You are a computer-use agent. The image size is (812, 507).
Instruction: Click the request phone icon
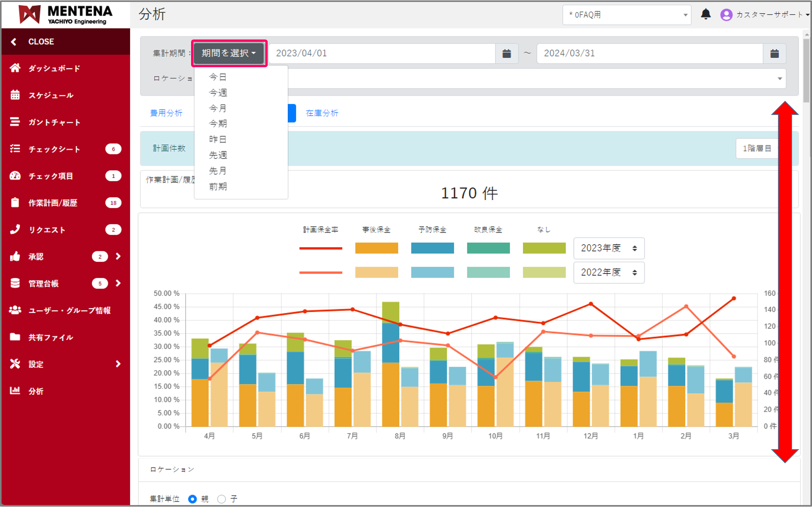tap(15, 229)
